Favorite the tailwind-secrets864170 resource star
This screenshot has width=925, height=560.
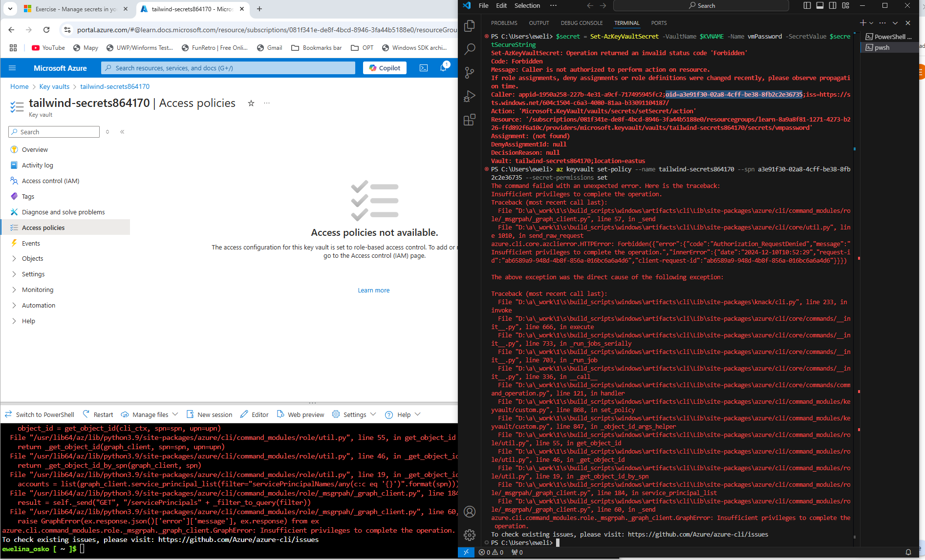tap(251, 103)
